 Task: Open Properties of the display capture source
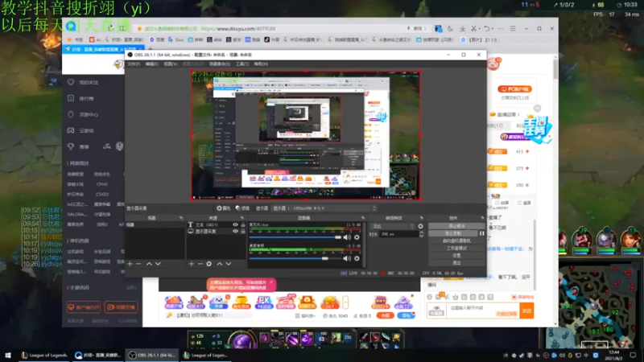coord(224,208)
